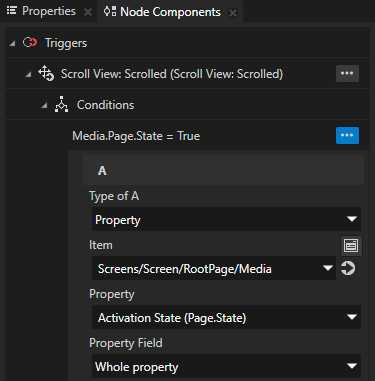
Task: Click the Node Components tab icon
Action: [110, 12]
